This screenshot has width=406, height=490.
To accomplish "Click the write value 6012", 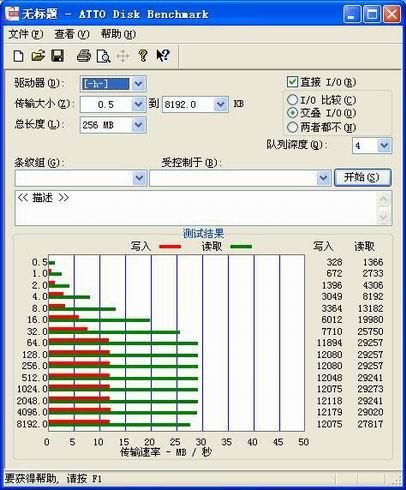I will pos(332,320).
